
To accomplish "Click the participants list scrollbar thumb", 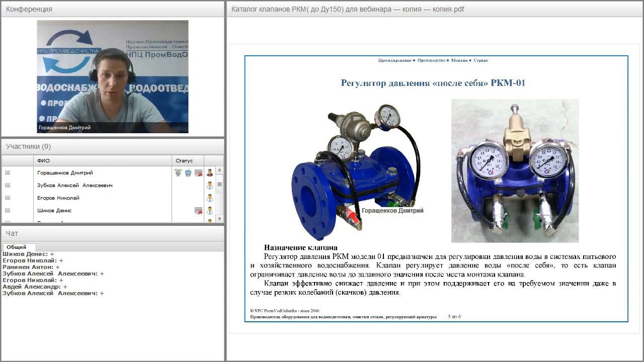I will click(219, 184).
